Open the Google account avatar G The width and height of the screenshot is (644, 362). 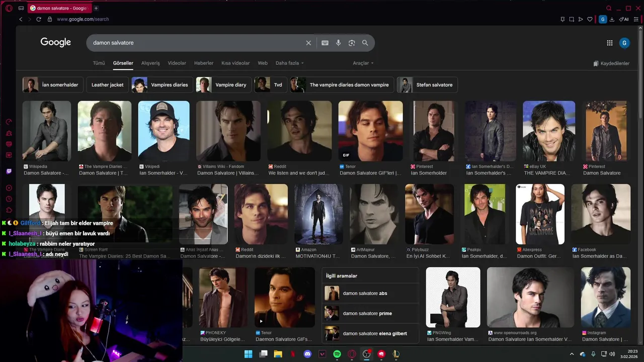coord(624,43)
